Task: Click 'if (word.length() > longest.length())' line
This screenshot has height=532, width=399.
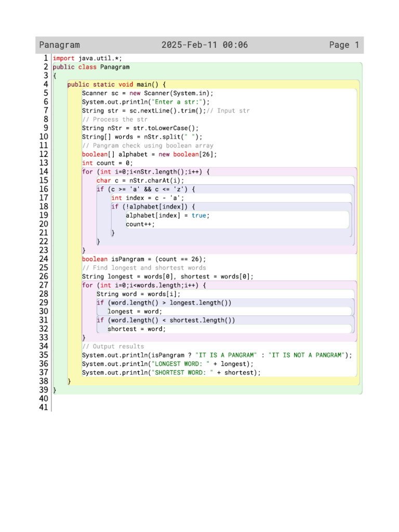Action: 164,303
